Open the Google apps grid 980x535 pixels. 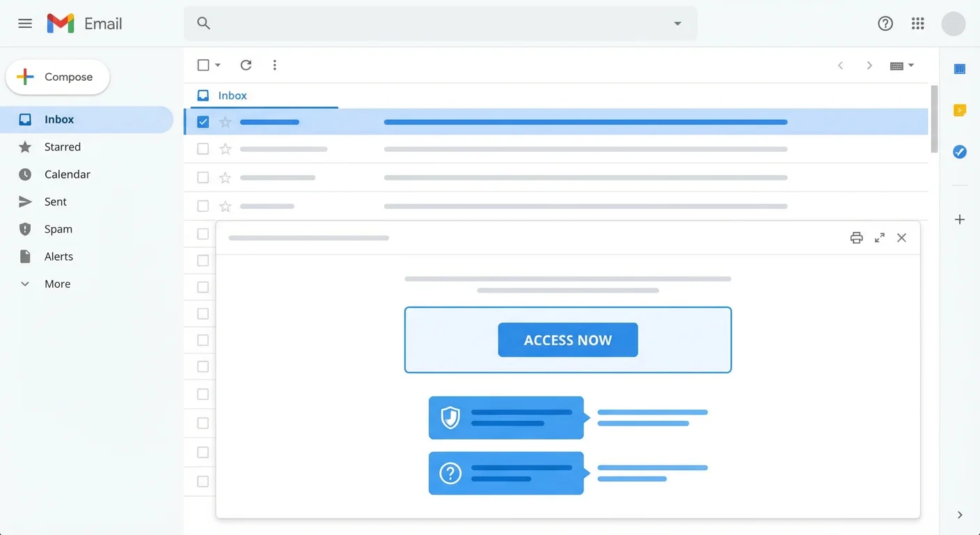tap(917, 23)
